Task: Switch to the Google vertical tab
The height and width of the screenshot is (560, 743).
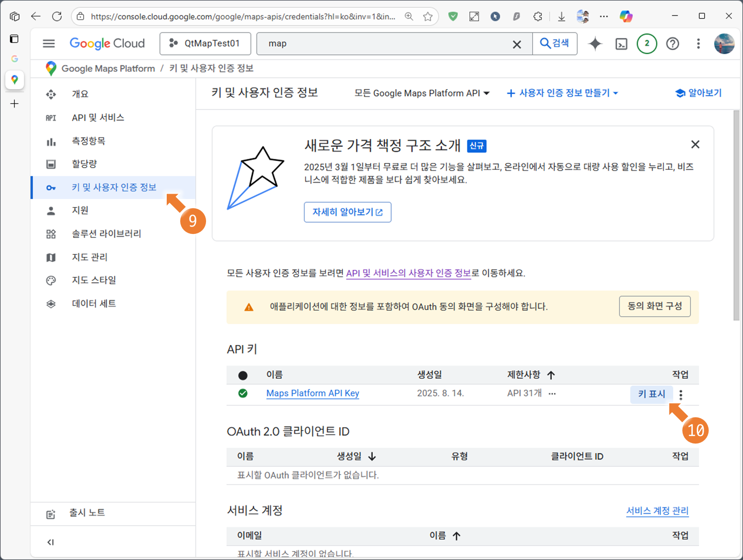Action: pyautogui.click(x=14, y=59)
